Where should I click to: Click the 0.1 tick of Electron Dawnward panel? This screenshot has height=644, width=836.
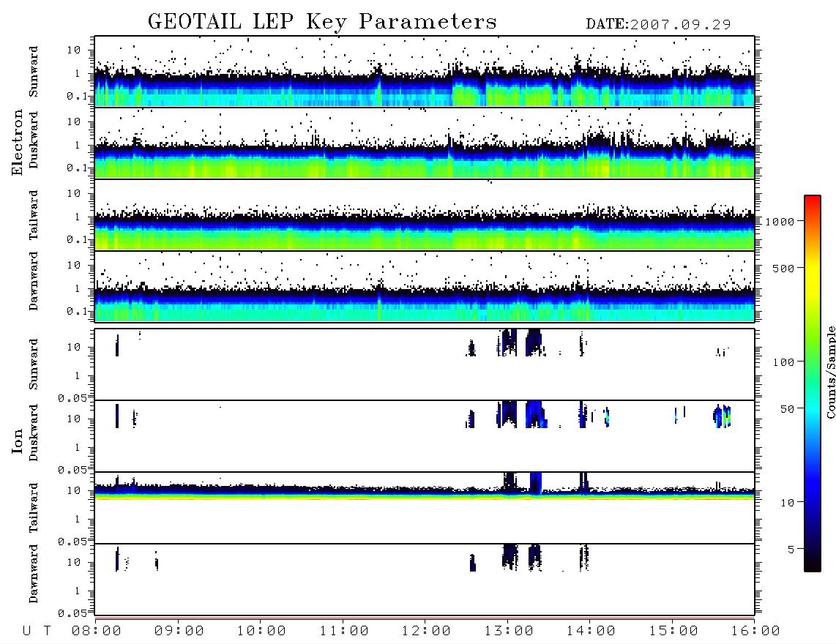point(77,311)
